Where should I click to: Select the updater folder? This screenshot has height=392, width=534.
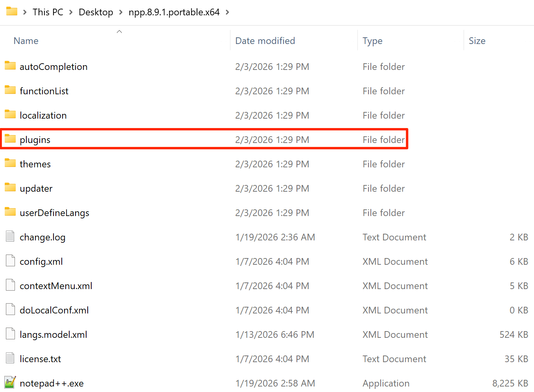point(36,188)
